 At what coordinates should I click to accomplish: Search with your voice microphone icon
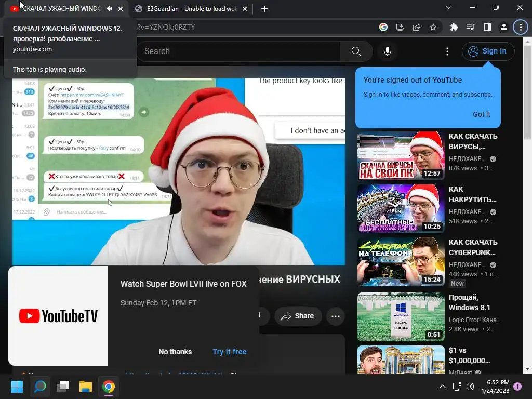[388, 51]
